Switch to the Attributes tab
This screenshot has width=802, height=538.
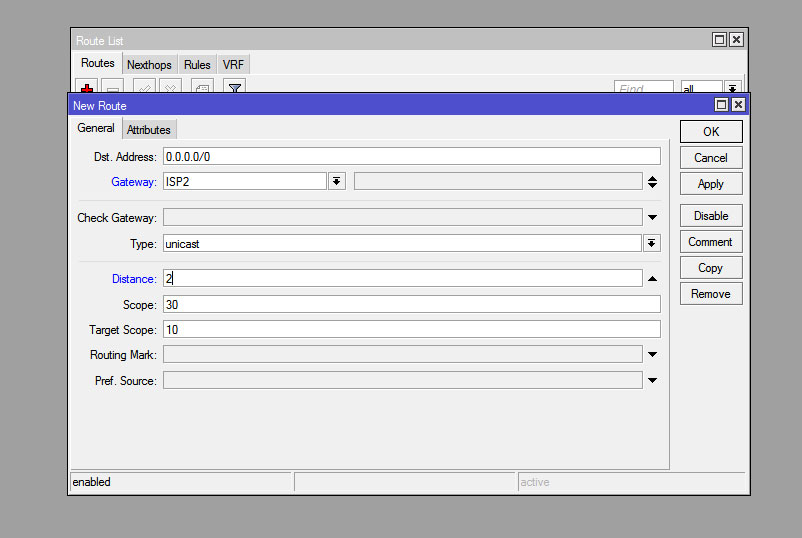pyautogui.click(x=149, y=130)
